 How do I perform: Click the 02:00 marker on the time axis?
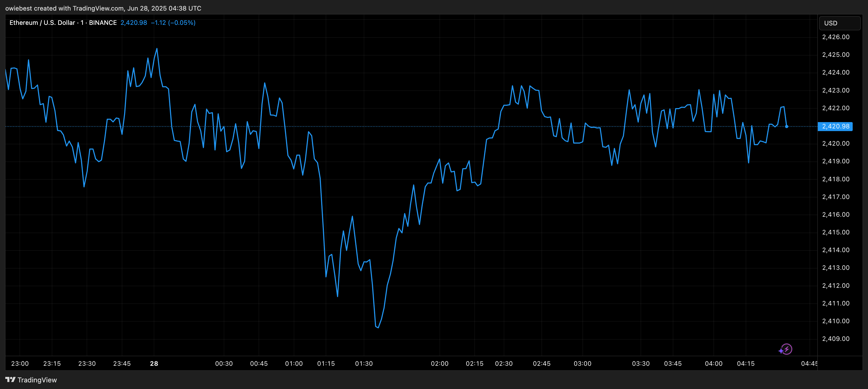(439, 363)
